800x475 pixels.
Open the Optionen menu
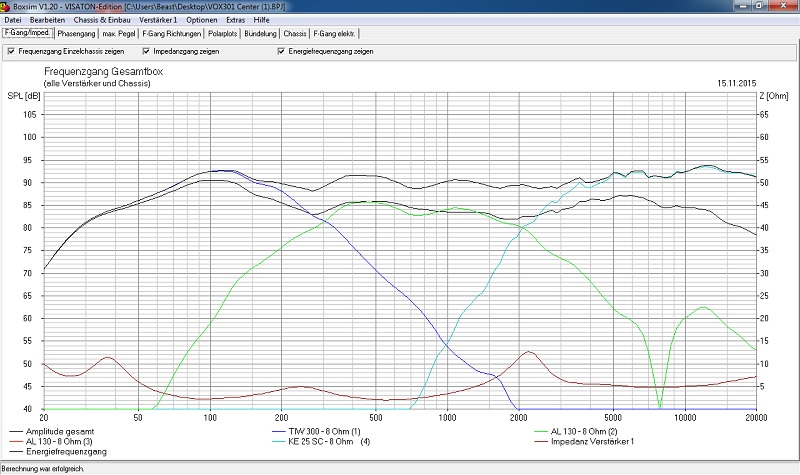[x=203, y=20]
